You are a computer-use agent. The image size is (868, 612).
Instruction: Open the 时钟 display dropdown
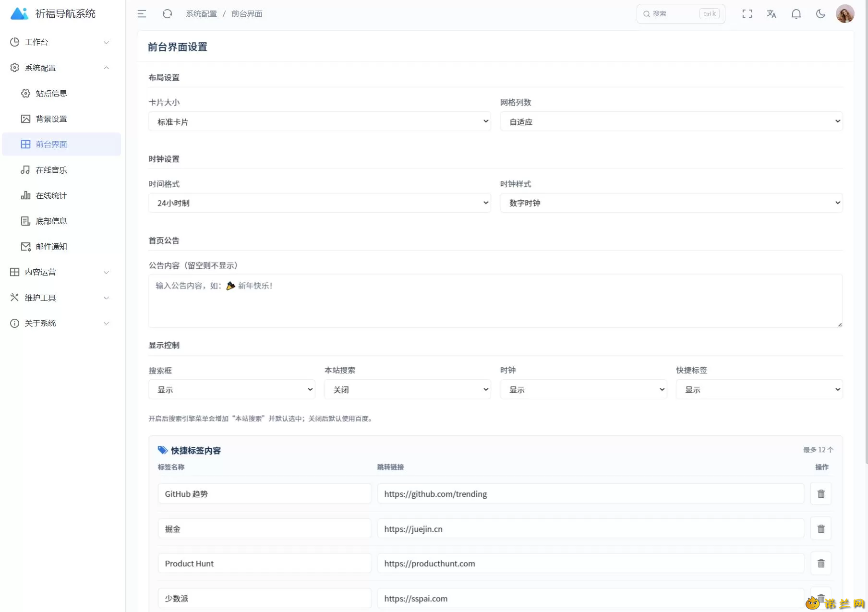tap(583, 389)
